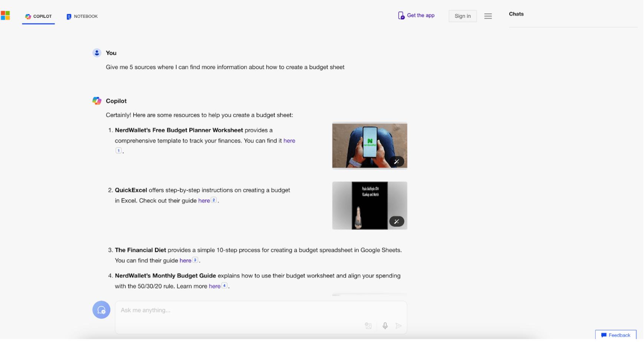Open the NerdWallet phone image thumbnail
This screenshot has width=644, height=342.
[370, 146]
